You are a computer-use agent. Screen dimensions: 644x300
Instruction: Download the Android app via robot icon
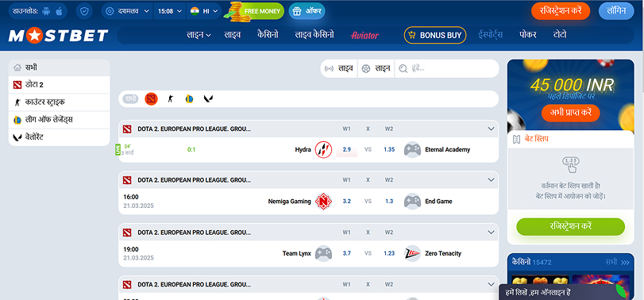(x=46, y=11)
